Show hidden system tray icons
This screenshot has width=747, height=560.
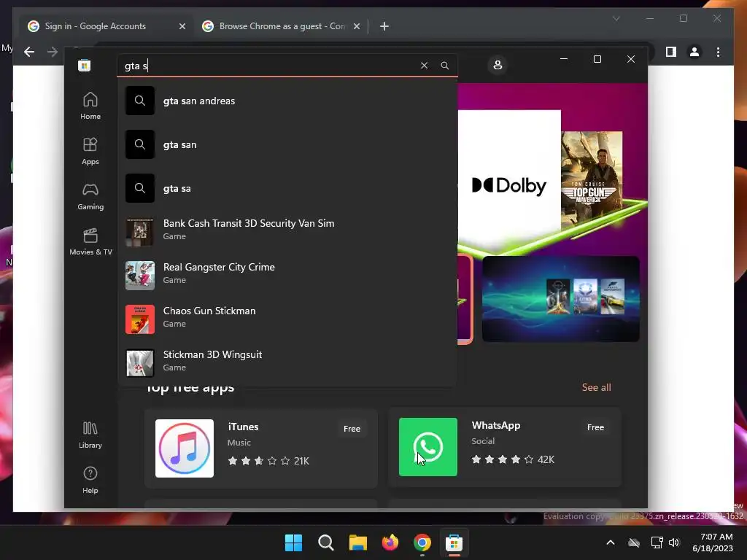pos(611,542)
